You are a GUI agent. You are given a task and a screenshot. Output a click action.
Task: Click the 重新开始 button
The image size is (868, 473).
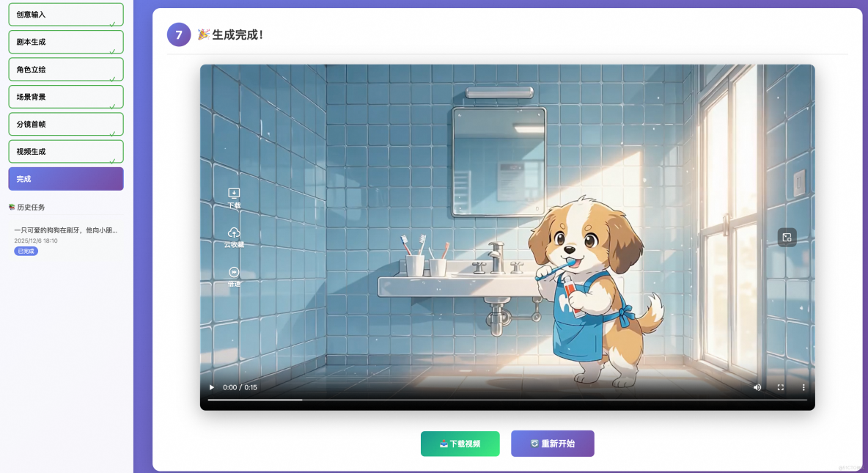[553, 444]
